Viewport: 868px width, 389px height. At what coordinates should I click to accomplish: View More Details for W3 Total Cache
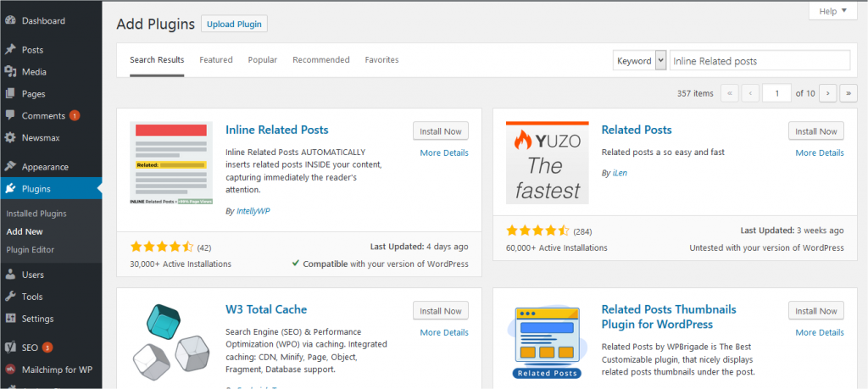[x=444, y=332]
